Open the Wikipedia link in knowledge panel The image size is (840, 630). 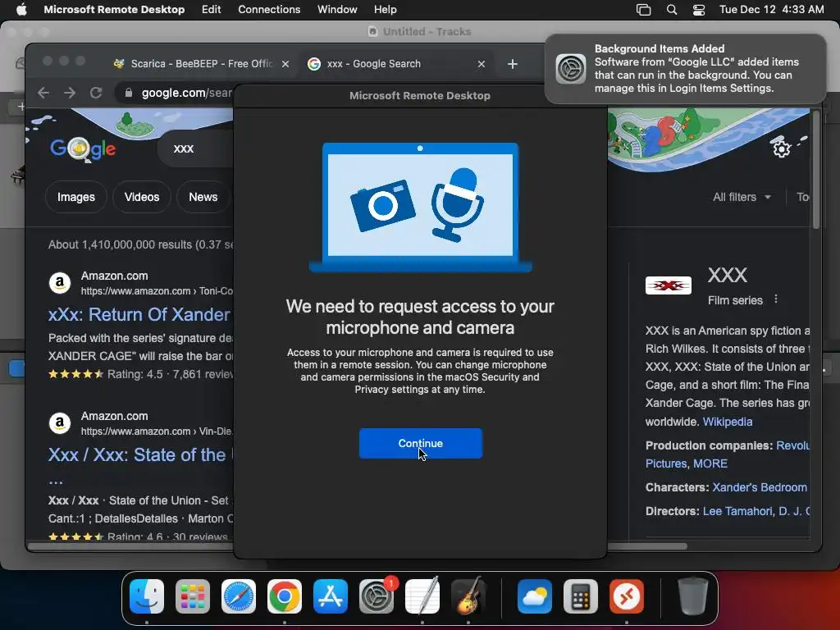pos(727,422)
